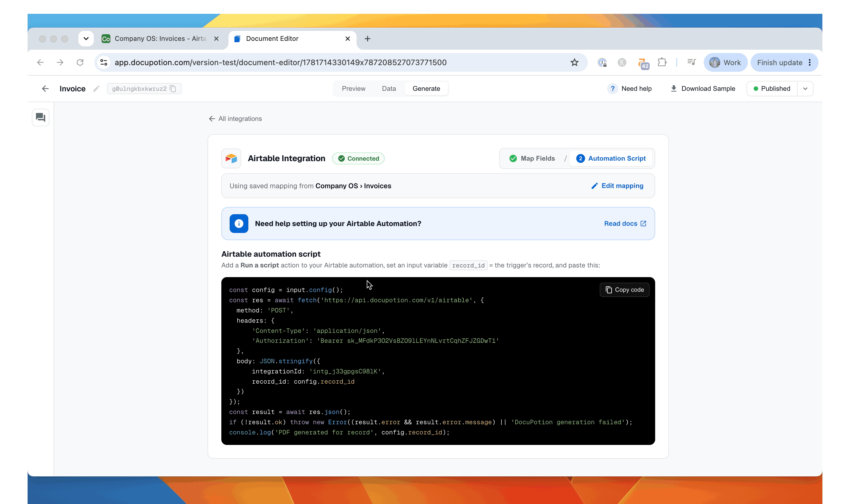Click the Airtable logo icon

point(231,158)
